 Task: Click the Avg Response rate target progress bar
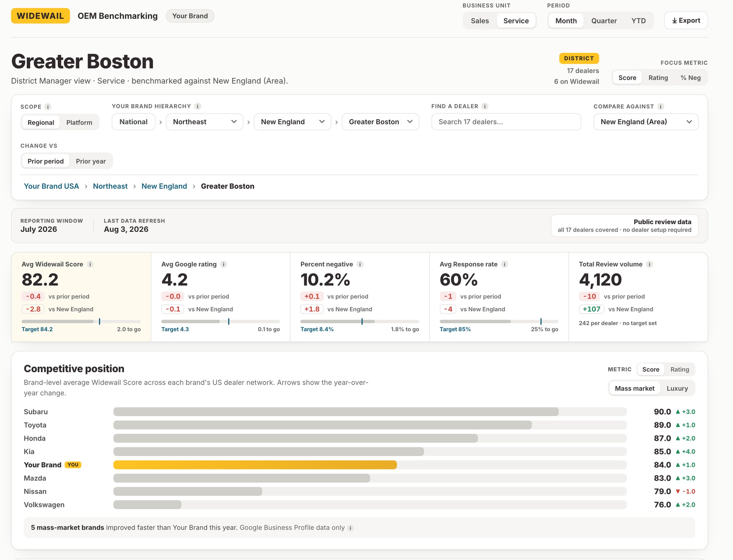click(499, 321)
